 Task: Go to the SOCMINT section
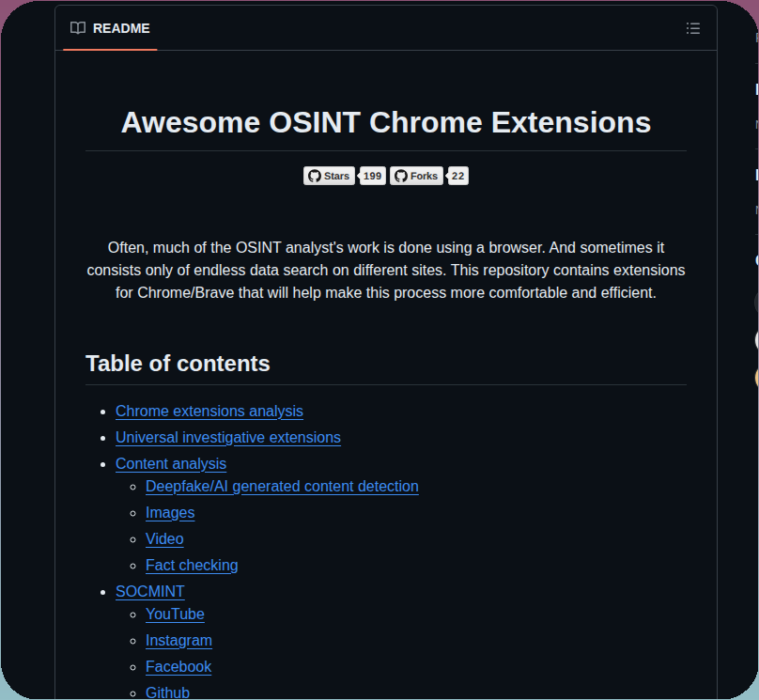click(150, 592)
